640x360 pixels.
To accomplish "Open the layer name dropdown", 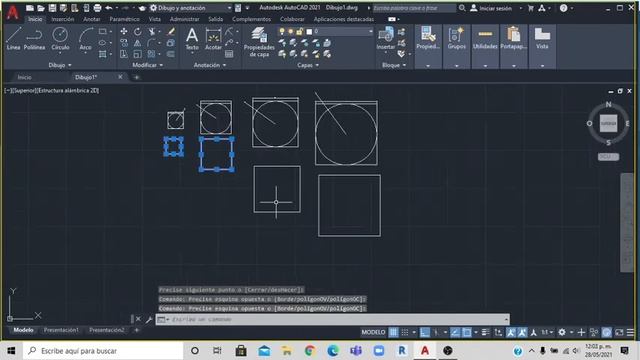I will click(343, 31).
